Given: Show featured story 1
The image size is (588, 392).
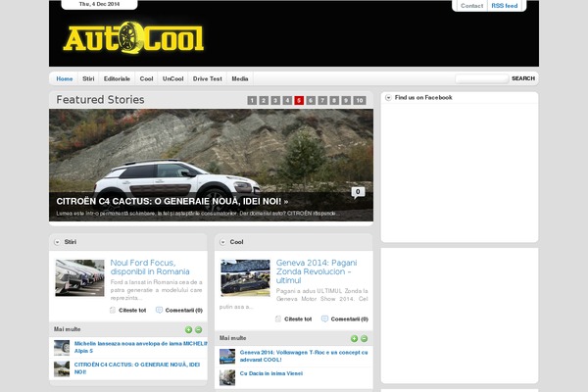Looking at the screenshot, I should tap(252, 100).
